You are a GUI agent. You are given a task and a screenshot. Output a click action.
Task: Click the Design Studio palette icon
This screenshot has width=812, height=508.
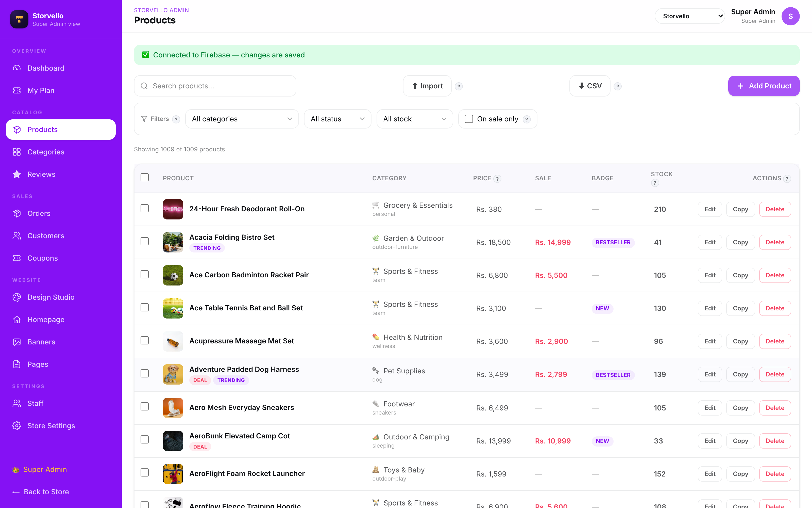[x=17, y=297]
